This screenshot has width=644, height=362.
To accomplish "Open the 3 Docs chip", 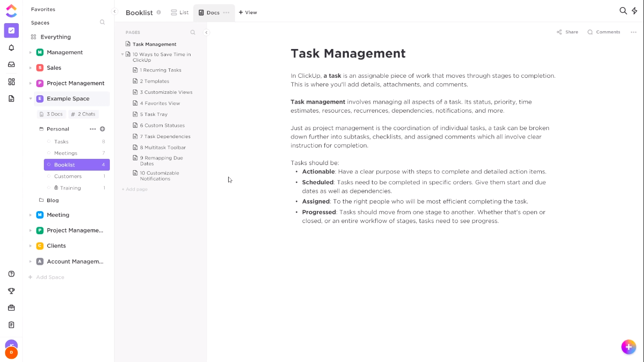I will point(51,114).
